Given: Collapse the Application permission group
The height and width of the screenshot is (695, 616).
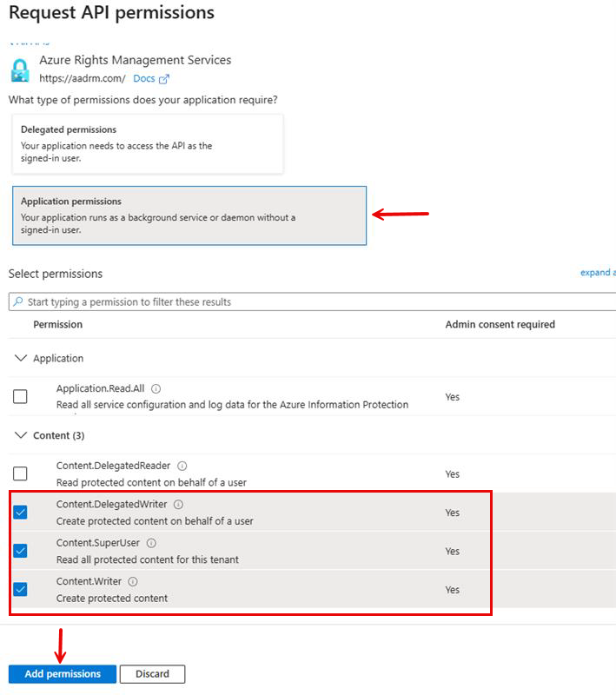Looking at the screenshot, I should (20, 358).
